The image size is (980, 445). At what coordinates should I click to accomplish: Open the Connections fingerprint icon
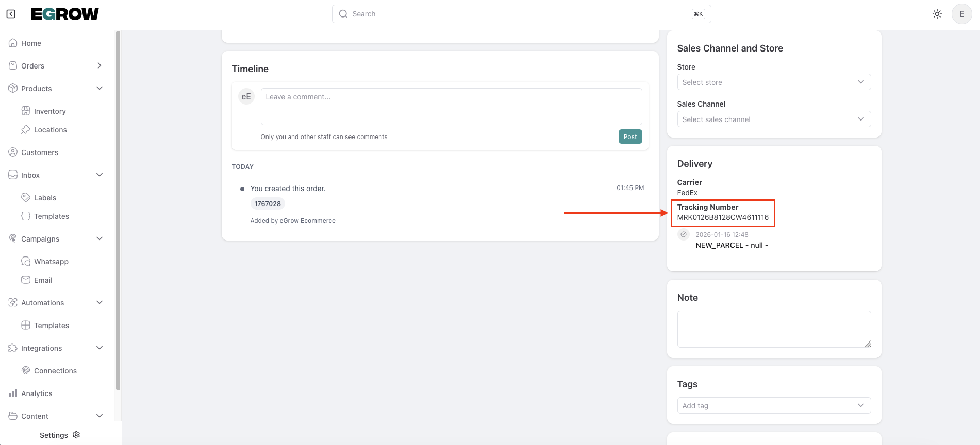coord(26,370)
